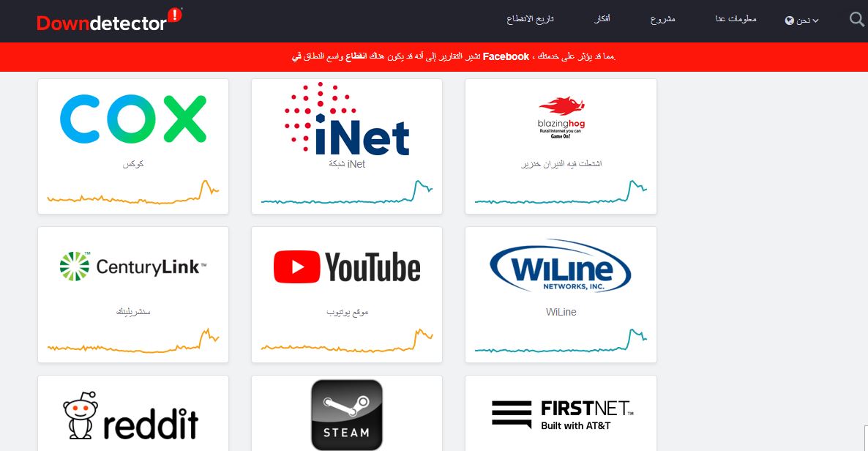Click the Downdetector logo

pos(109,20)
